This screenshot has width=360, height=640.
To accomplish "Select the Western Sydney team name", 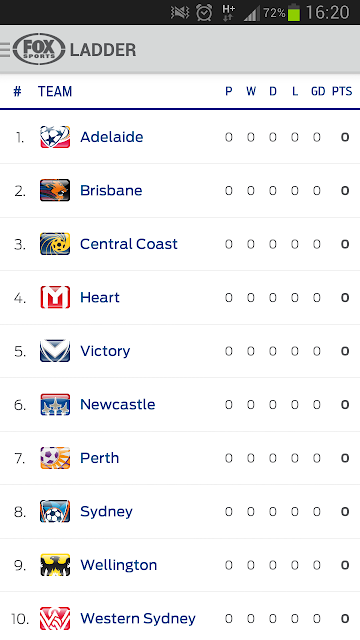I will click(x=138, y=619).
